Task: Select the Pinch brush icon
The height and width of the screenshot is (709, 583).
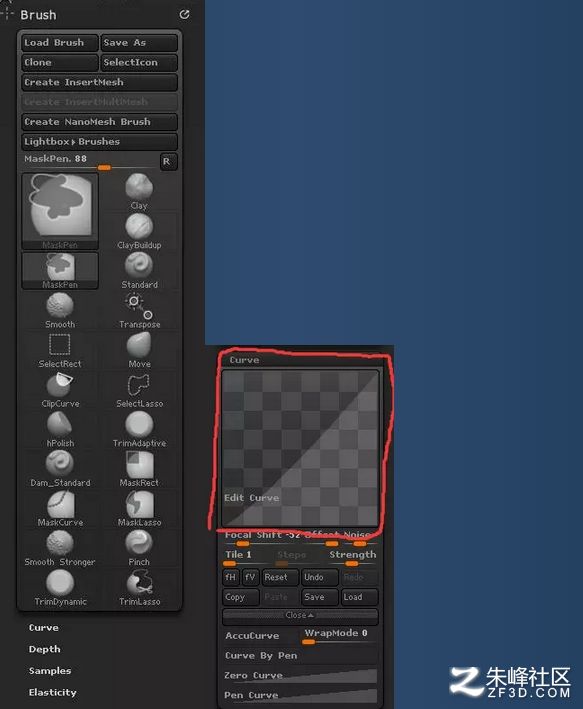Action: pos(139,548)
